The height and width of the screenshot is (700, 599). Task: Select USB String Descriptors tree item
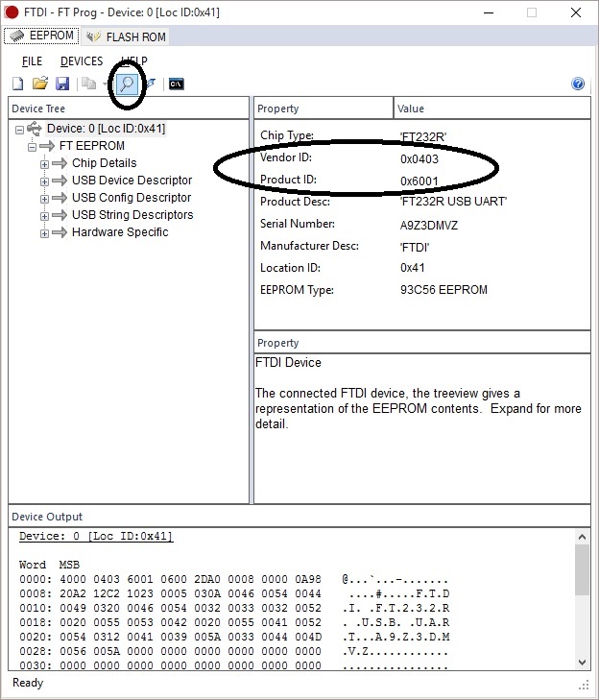pos(132,215)
